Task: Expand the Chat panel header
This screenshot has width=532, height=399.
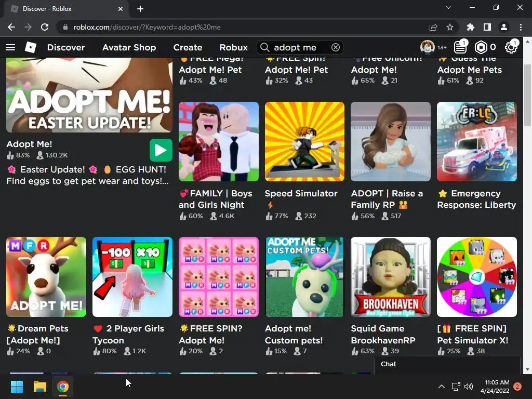Action: click(447, 364)
